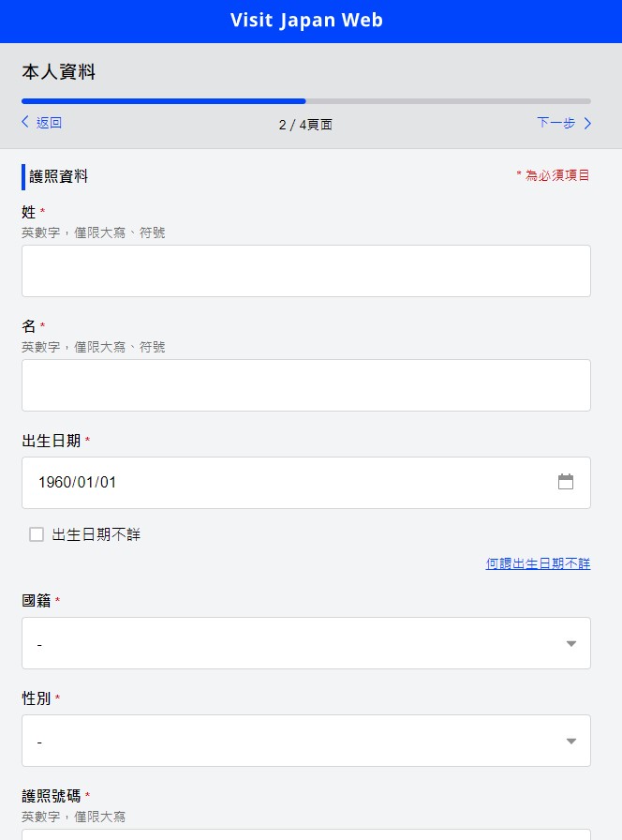Click the 性別 dropdown arrow icon
Image resolution: width=622 pixels, height=840 pixels.
tap(571, 741)
